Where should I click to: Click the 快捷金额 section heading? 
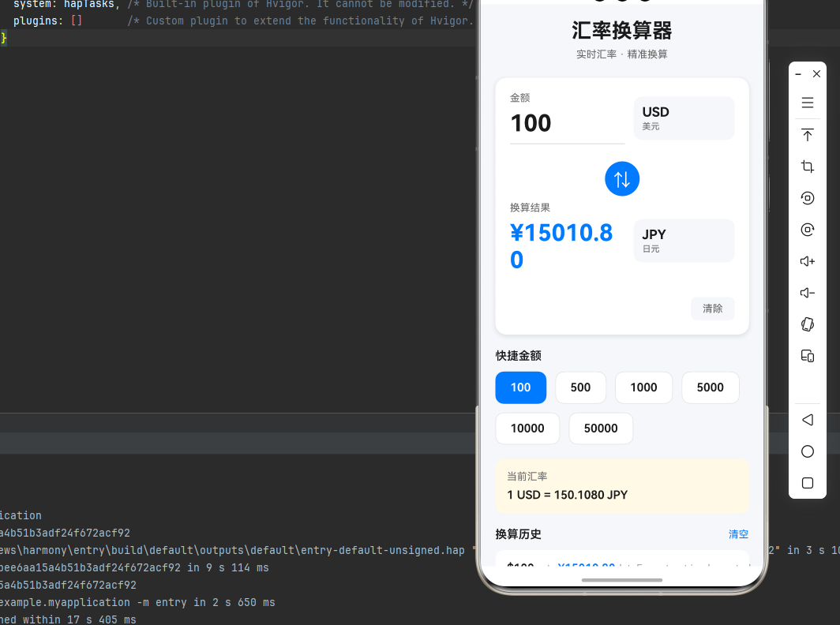pos(518,356)
